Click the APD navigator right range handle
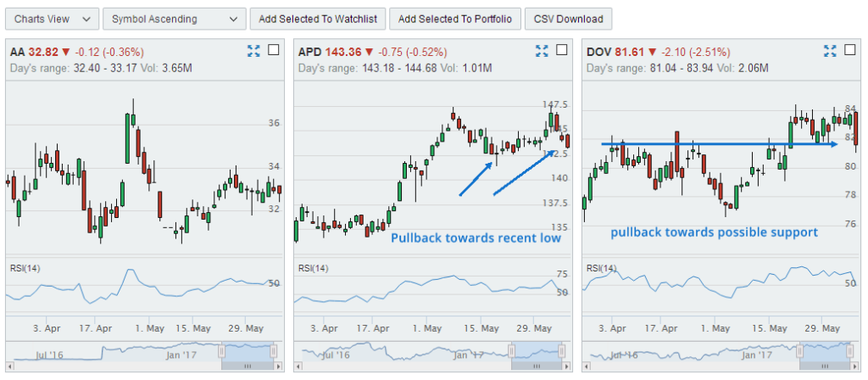Viewport: 868px width, 380px height. 562,351
